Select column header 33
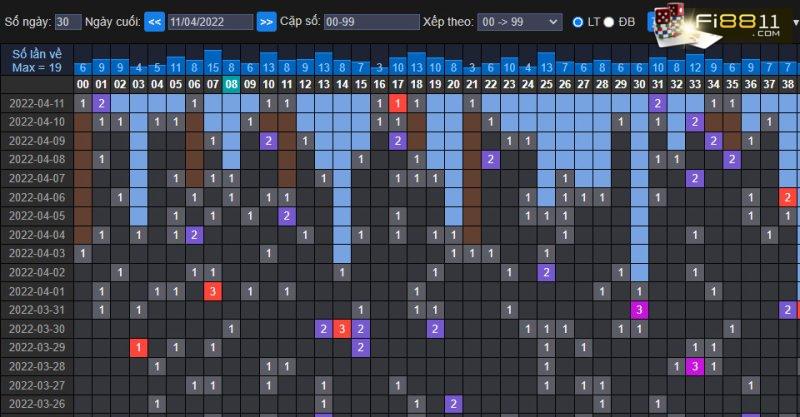The width and height of the screenshot is (800, 417). point(695,84)
